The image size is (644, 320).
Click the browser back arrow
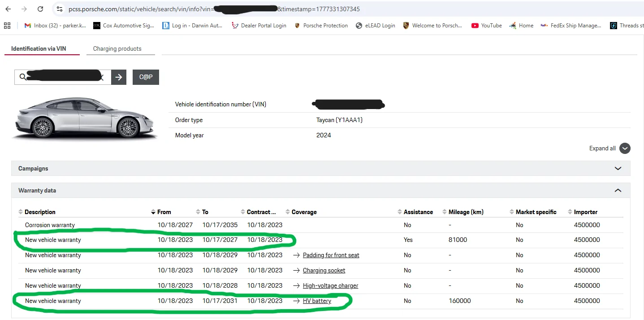[9, 9]
